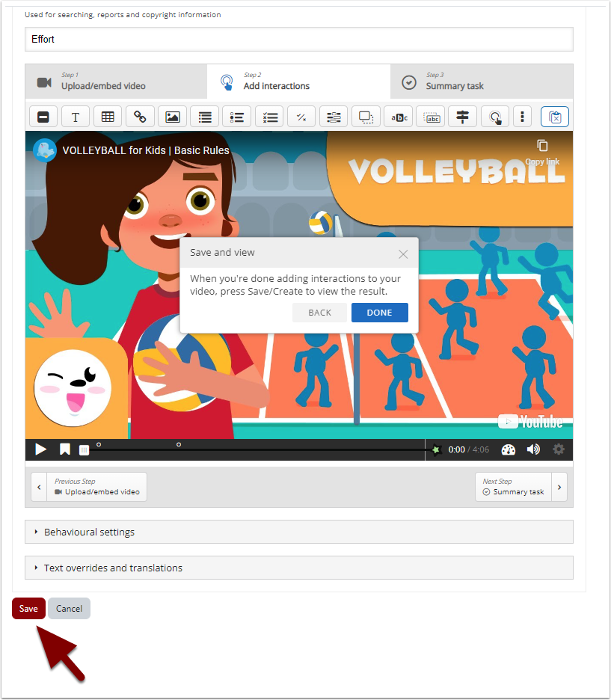Add an Image interaction
The height and width of the screenshot is (700, 611).
pos(172,117)
